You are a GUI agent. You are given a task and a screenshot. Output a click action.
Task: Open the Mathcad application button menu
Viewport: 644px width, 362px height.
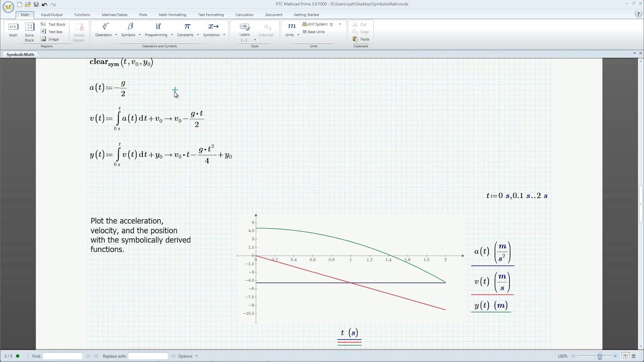point(8,7)
